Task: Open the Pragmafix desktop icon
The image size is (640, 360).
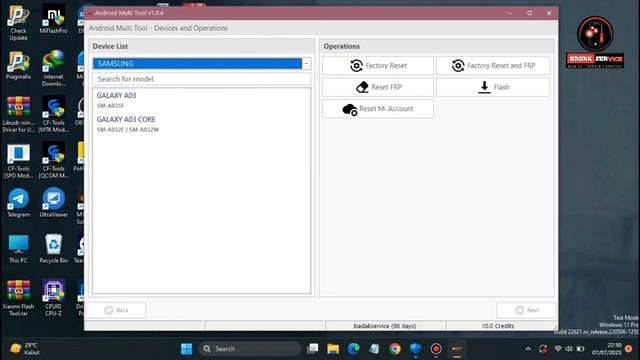Action: pyautogui.click(x=18, y=65)
